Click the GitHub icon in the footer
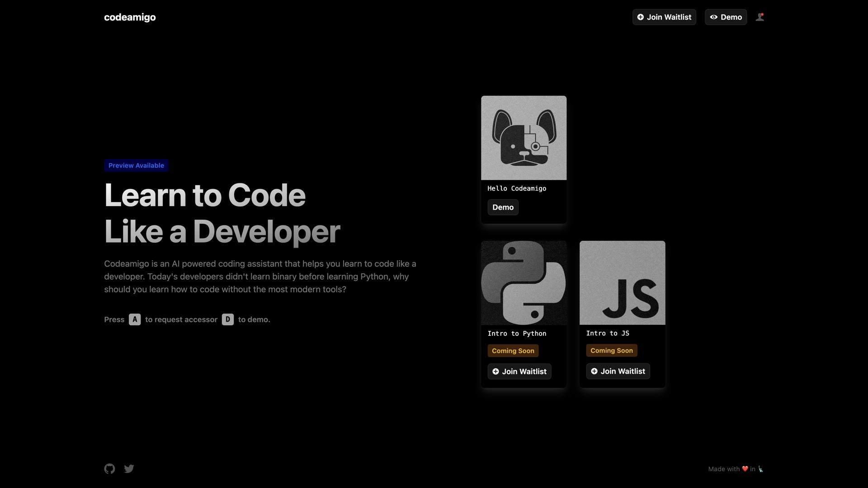868x488 pixels. point(109,469)
